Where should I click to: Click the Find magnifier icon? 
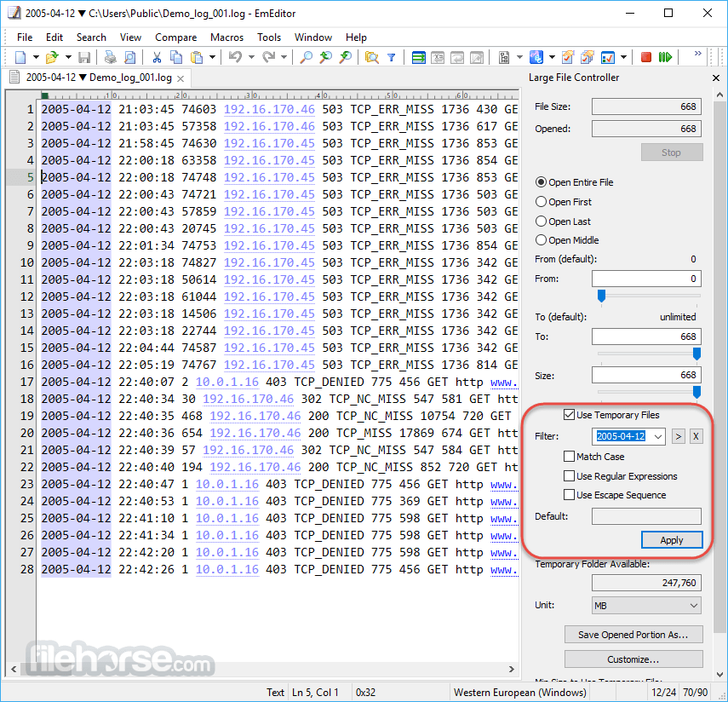pos(306,57)
